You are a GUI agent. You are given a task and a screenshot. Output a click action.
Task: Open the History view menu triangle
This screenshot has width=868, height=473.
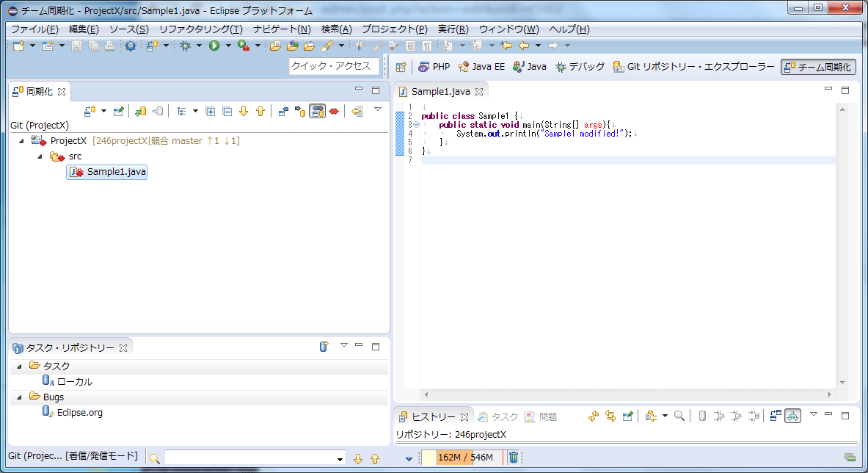(813, 414)
